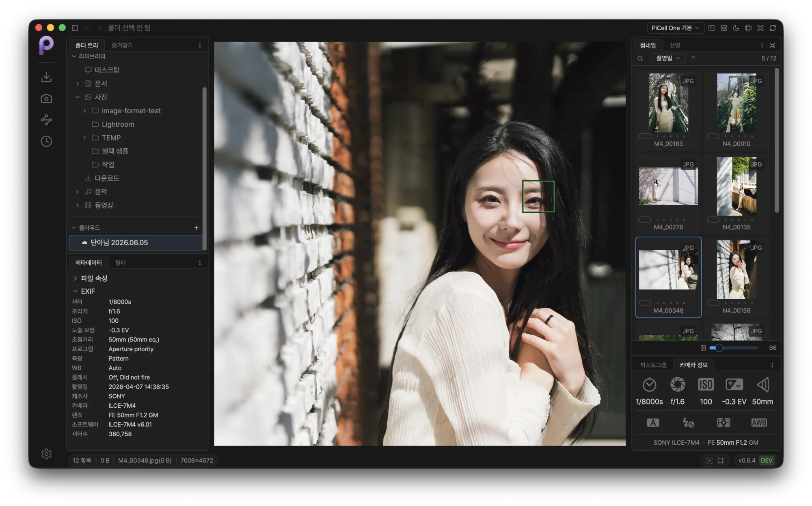
Task: Click the thumbnail search magnifier icon
Action: pyautogui.click(x=640, y=58)
